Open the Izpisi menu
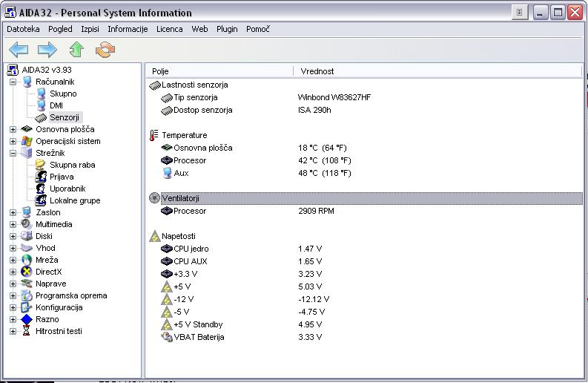Screen dimensions: 588x383 pos(90,29)
